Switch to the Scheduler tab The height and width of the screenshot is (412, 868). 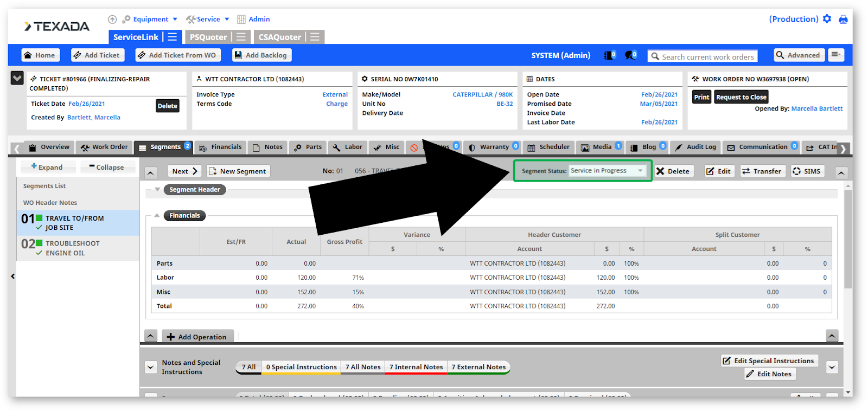pos(548,147)
